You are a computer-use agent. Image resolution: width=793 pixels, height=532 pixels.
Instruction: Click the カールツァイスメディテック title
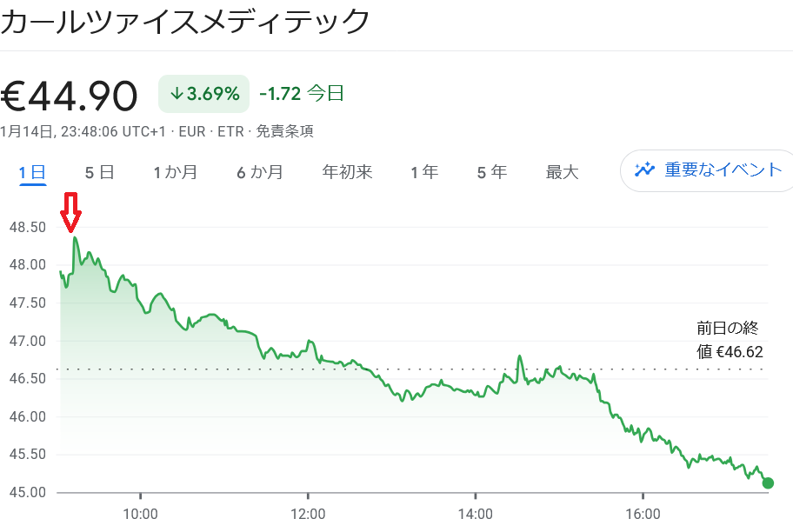click(183, 19)
